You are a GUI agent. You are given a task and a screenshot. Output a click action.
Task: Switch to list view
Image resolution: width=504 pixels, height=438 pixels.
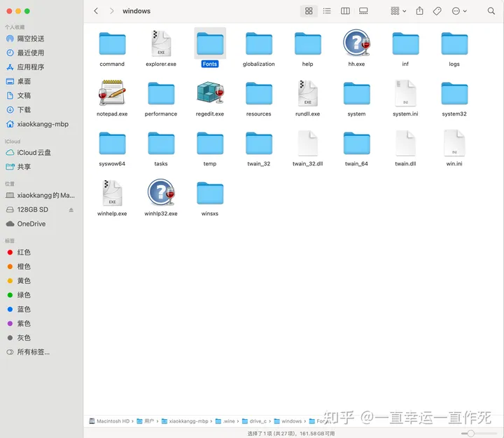[x=327, y=11]
